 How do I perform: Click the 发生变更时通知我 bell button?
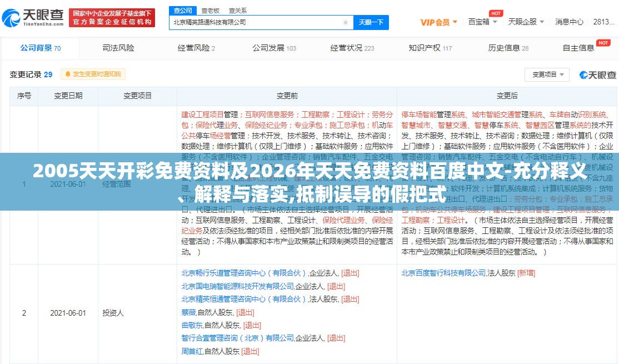pos(93,74)
